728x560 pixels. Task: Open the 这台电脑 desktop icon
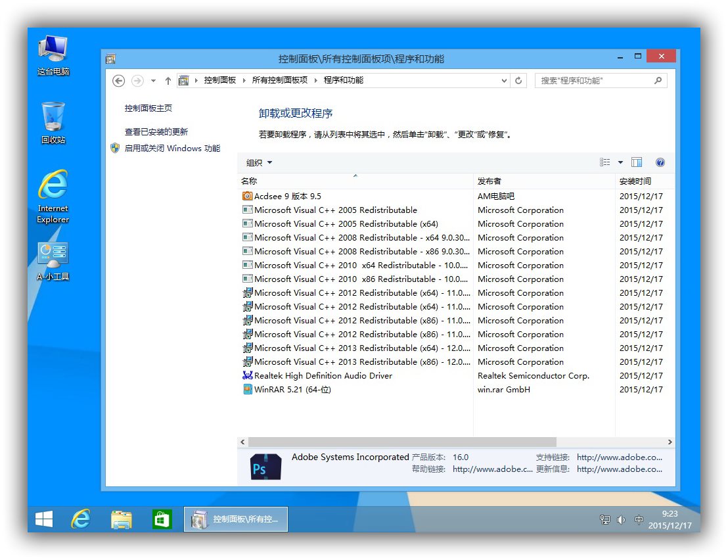53,55
